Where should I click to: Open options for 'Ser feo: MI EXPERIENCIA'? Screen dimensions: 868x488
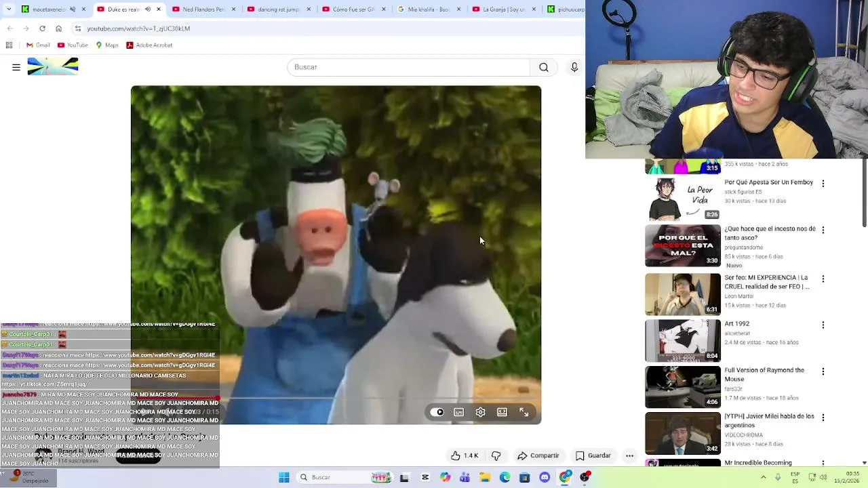coord(823,279)
